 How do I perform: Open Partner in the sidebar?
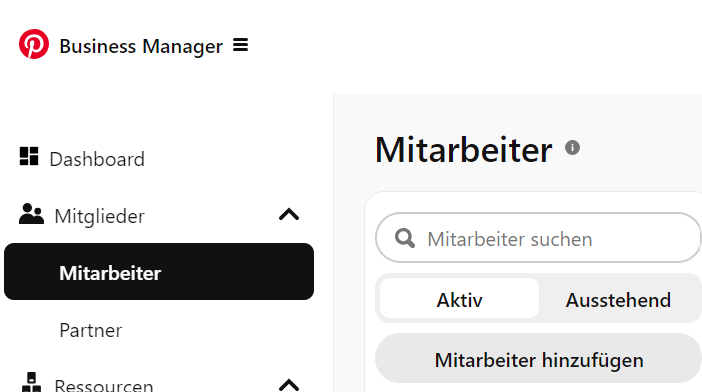[x=90, y=331]
